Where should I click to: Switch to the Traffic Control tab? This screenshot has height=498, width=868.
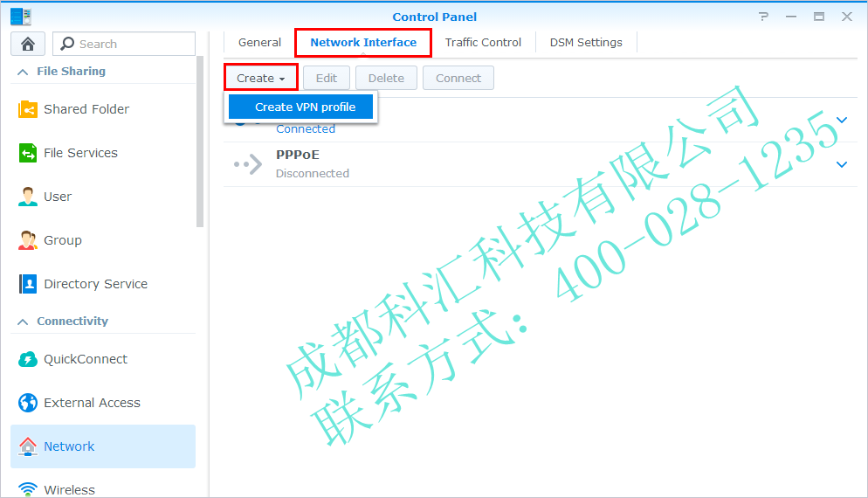coord(483,43)
